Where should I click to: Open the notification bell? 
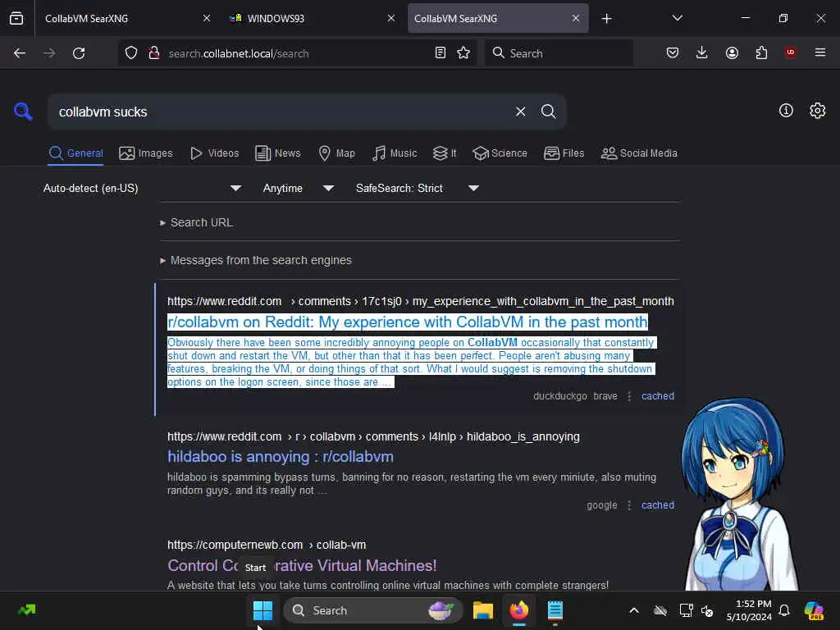coord(784,610)
